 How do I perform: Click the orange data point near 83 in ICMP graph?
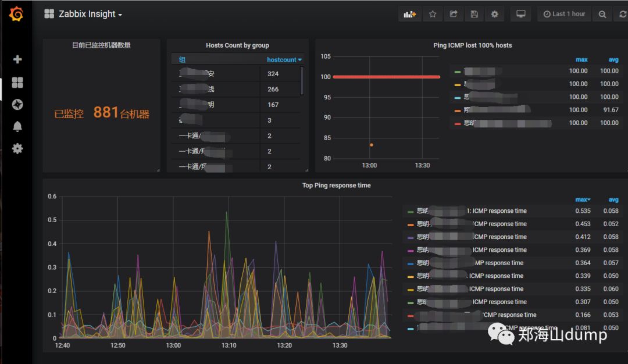pos(371,145)
